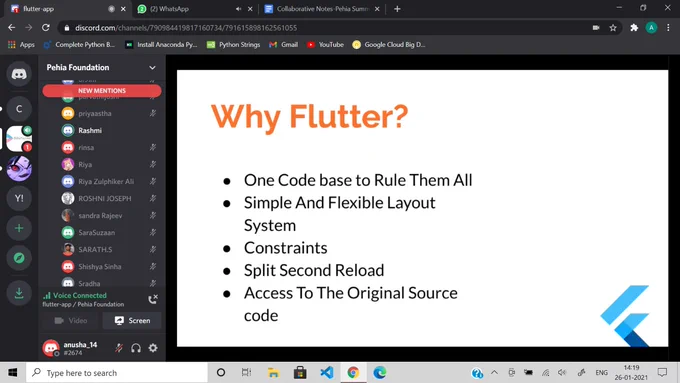Image resolution: width=680 pixels, height=383 pixels.
Task: Share Screen button in voice panel
Action: click(132, 321)
